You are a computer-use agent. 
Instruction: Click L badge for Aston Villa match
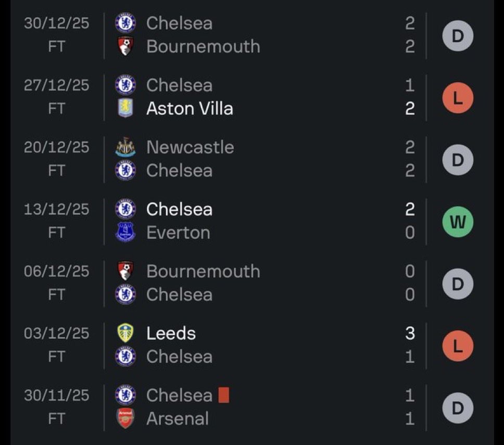[458, 98]
